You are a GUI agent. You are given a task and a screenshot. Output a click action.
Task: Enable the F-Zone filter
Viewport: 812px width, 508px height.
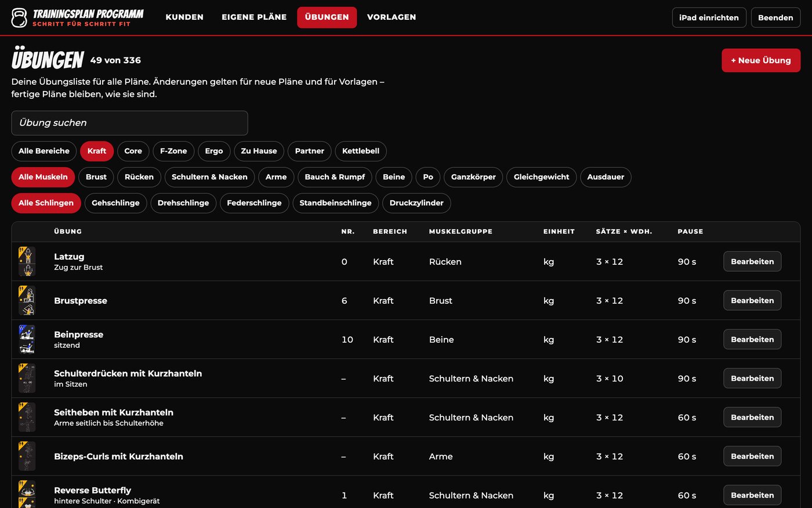(173, 151)
